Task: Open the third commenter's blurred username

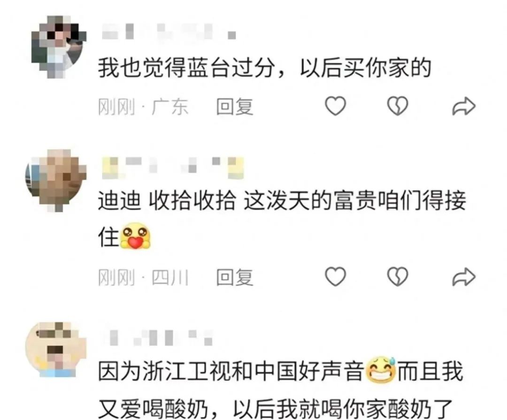Action: pos(158,337)
